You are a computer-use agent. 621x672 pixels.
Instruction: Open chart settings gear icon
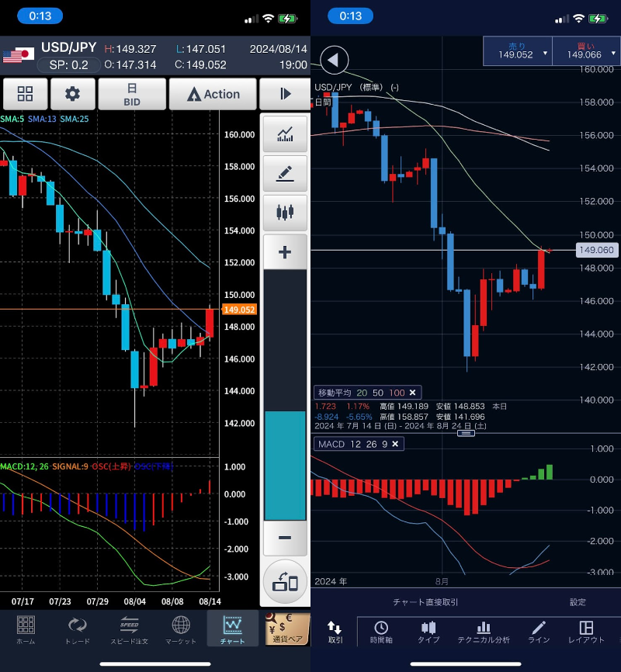click(73, 94)
